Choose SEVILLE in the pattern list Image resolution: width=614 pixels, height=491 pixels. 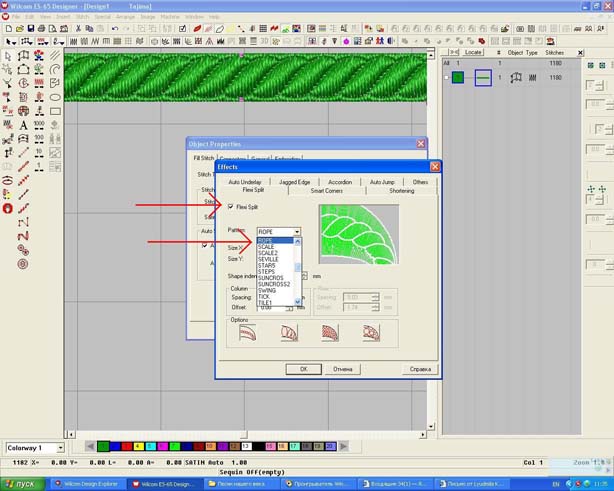268,259
